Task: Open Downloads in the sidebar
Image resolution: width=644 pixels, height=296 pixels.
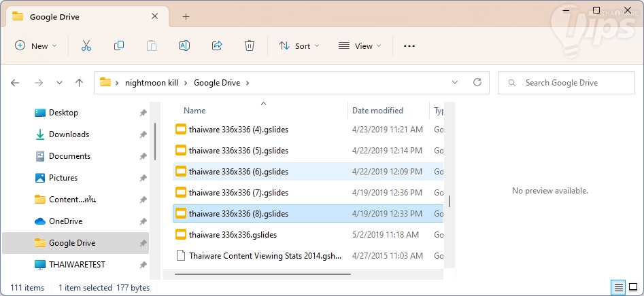Action: [x=69, y=134]
